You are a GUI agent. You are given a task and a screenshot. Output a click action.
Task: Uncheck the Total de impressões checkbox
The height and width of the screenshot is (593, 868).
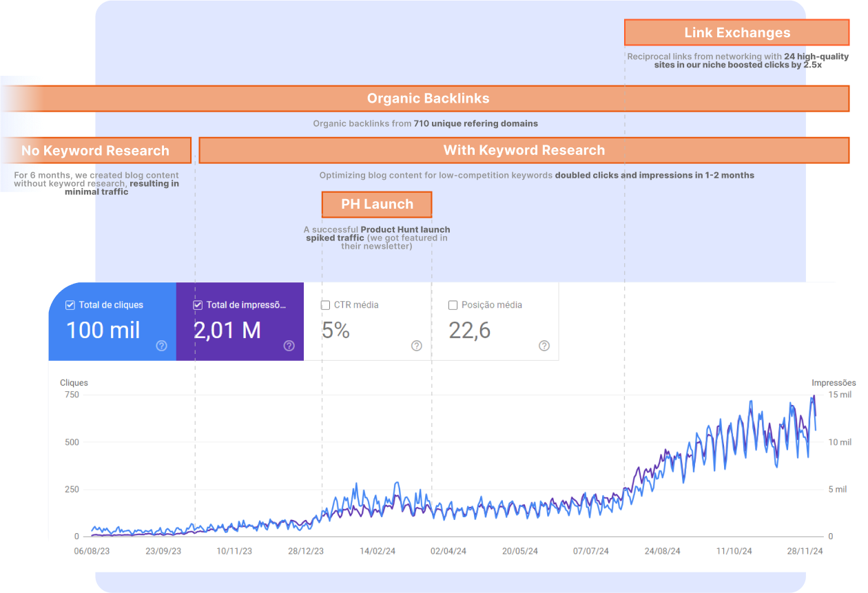coord(198,305)
